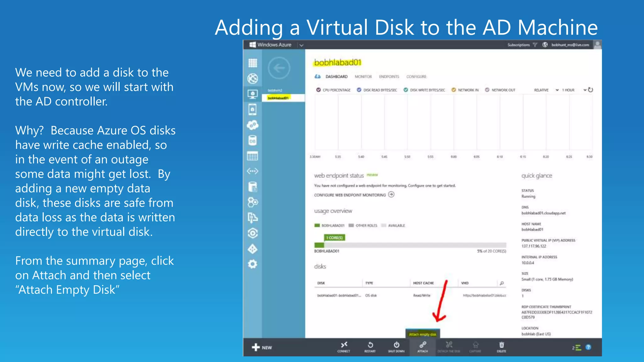644x362 pixels.
Task: Click the public IP 137.117.96.122
Action: [x=534, y=246]
